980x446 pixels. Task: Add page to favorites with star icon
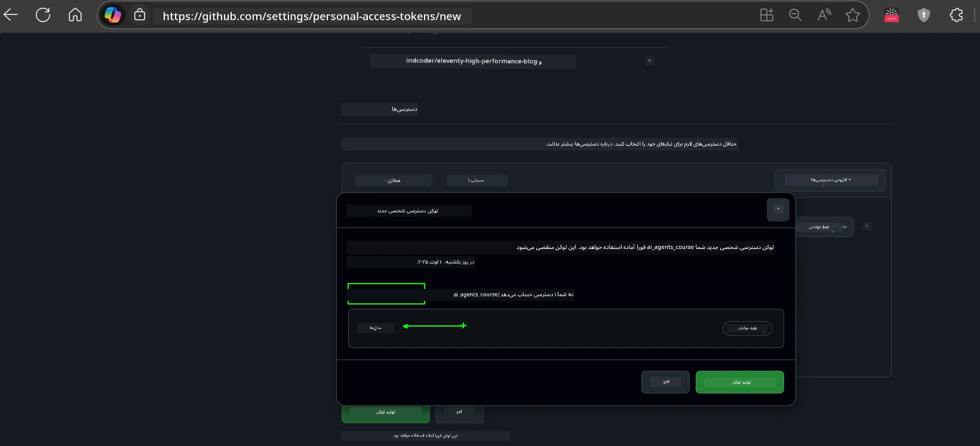point(853,16)
